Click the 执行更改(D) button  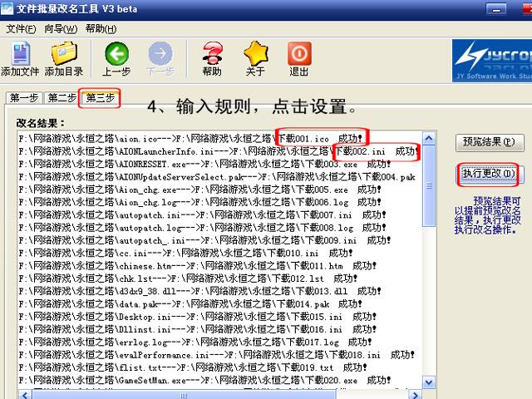490,174
